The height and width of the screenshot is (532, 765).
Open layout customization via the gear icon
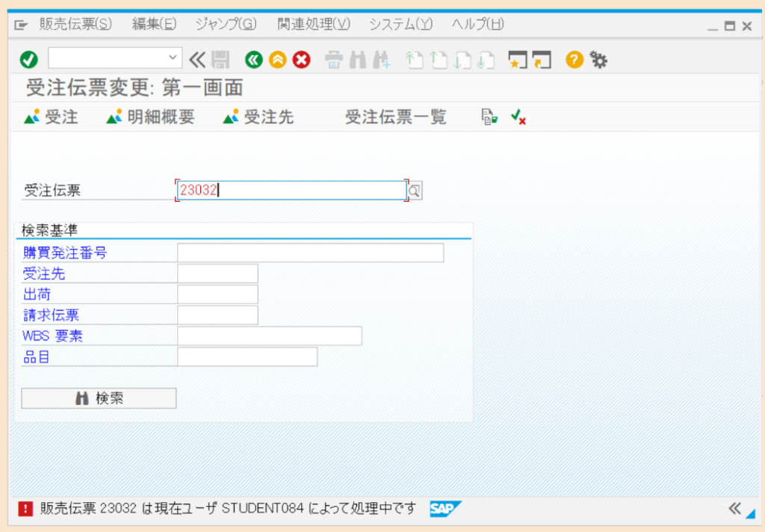click(x=598, y=60)
